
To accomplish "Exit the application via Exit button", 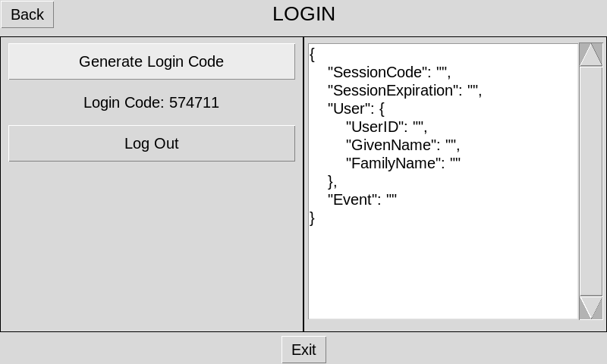I will point(303,350).
